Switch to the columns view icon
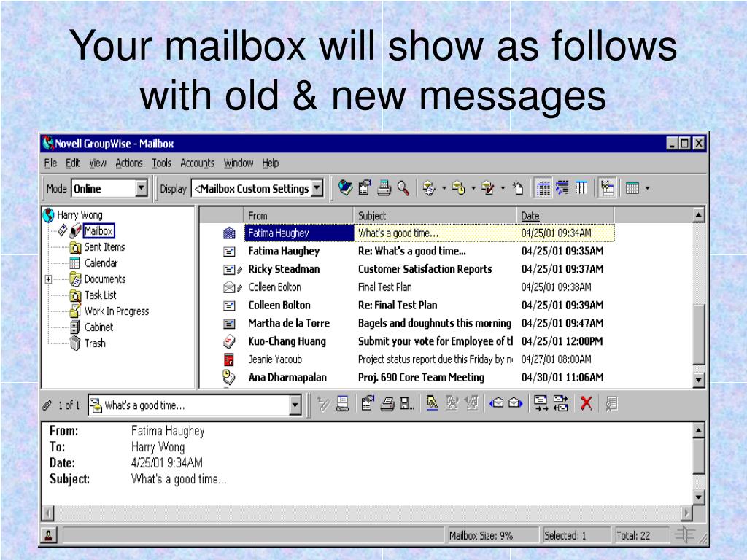Viewport: 747px width, 560px height. (x=581, y=188)
